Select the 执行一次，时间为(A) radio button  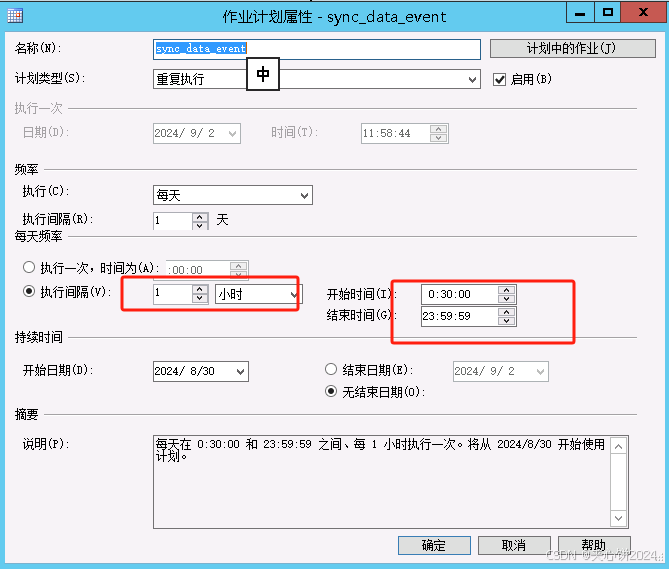(29, 267)
